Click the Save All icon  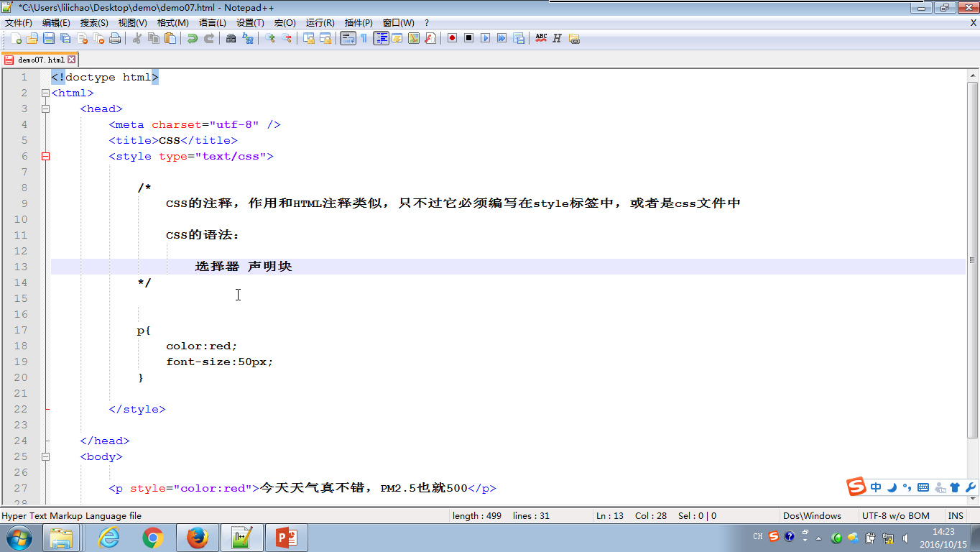(65, 38)
